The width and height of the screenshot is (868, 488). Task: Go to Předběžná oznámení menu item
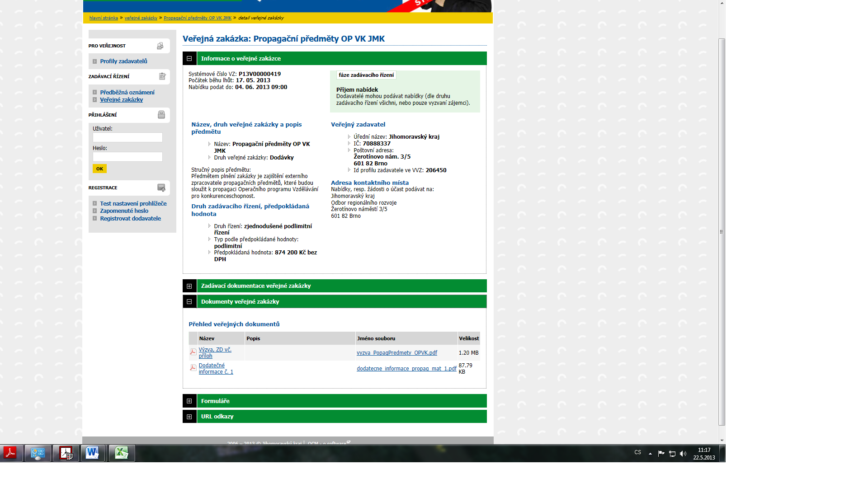127,93
